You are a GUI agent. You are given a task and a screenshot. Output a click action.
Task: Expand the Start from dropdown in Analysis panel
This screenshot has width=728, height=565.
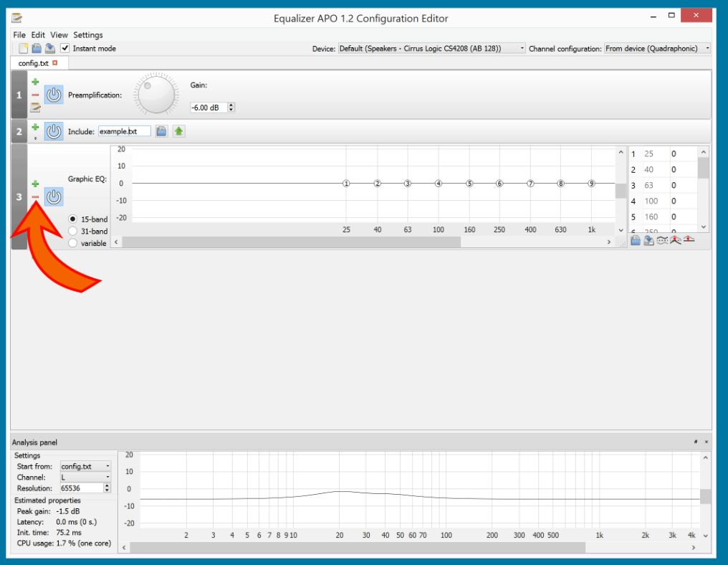[x=85, y=466]
